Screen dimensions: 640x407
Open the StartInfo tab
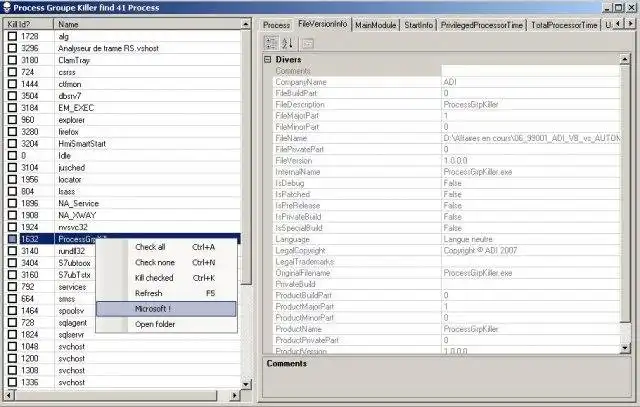point(418,25)
